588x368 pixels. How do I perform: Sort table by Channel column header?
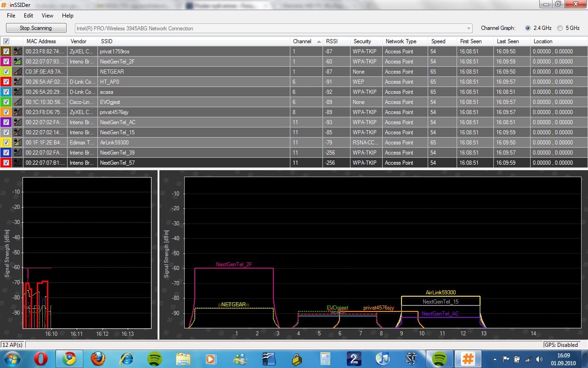[306, 41]
